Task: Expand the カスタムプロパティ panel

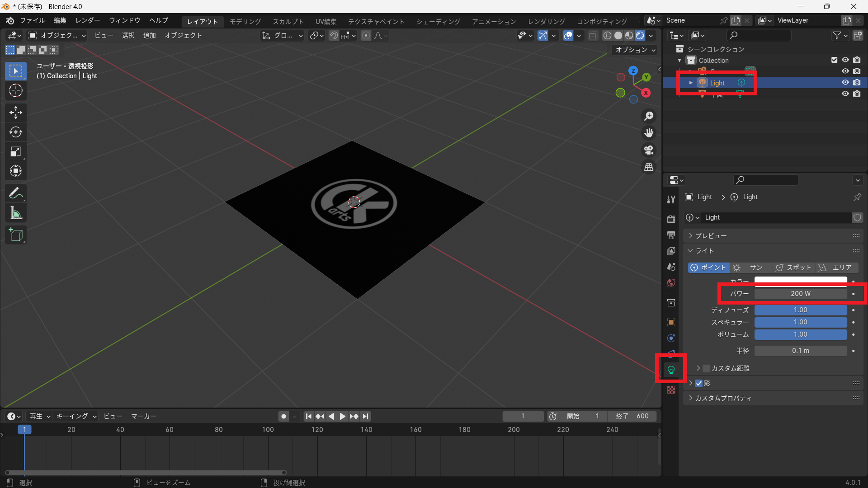Action: coord(723,398)
